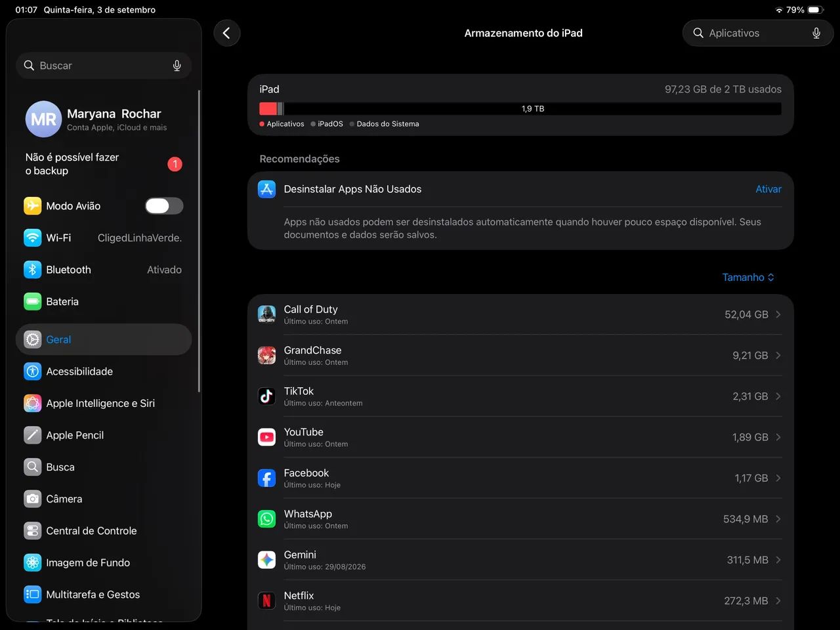The height and width of the screenshot is (630, 840).
Task: Toggle the Modo Avião switch
Action: 164,206
